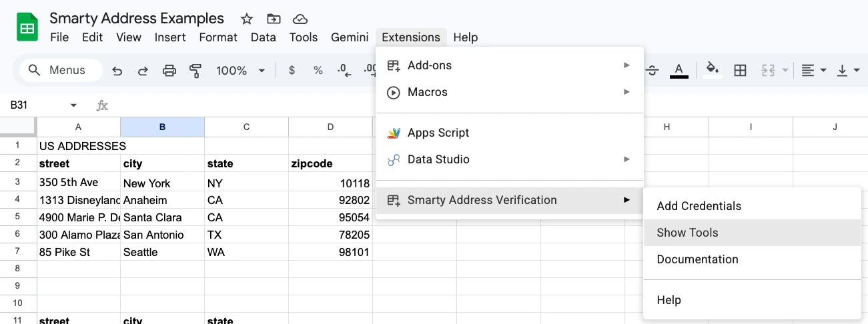Viewport: 868px width, 324px height.
Task: Select Help in the Smarty submenu
Action: (752, 300)
